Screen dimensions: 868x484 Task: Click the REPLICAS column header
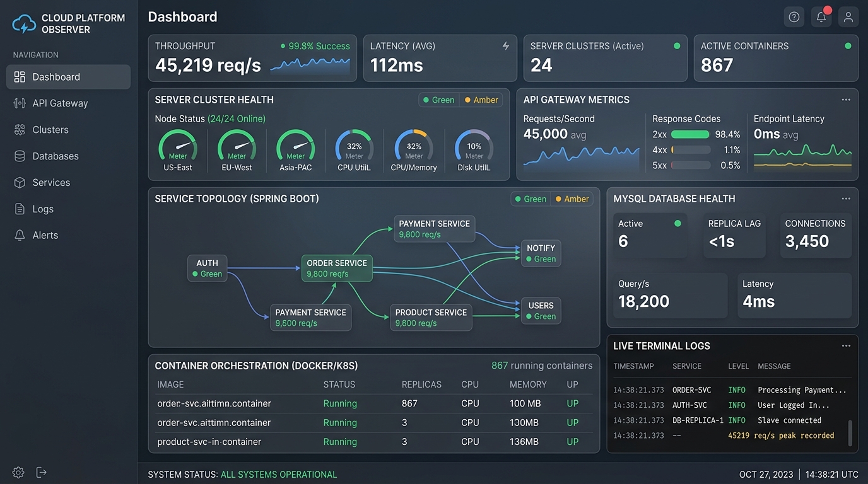coord(421,384)
